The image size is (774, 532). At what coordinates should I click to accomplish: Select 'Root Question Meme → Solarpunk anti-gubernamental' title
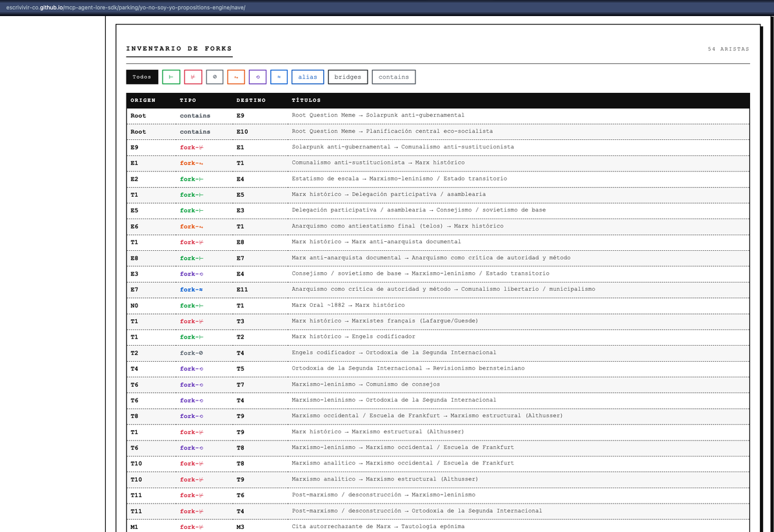[x=378, y=115]
